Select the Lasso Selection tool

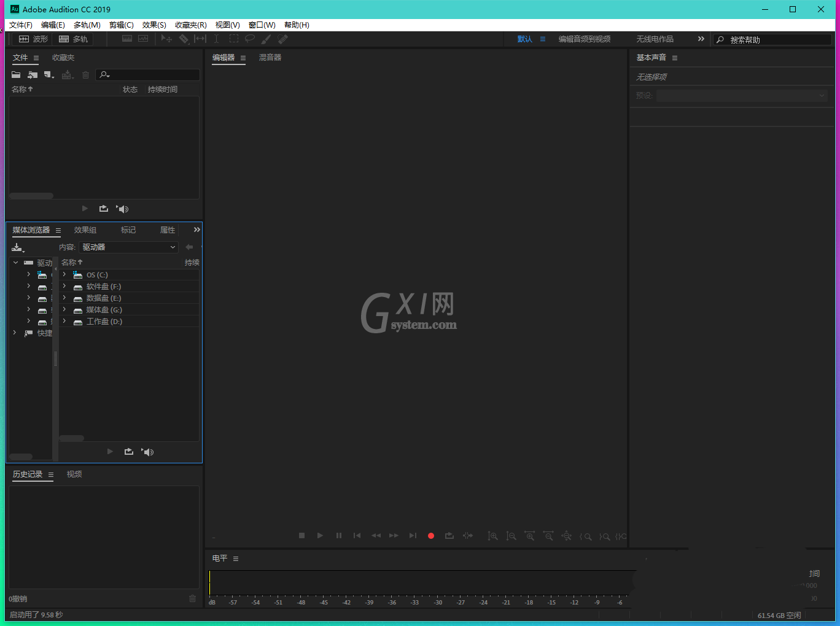click(x=250, y=39)
